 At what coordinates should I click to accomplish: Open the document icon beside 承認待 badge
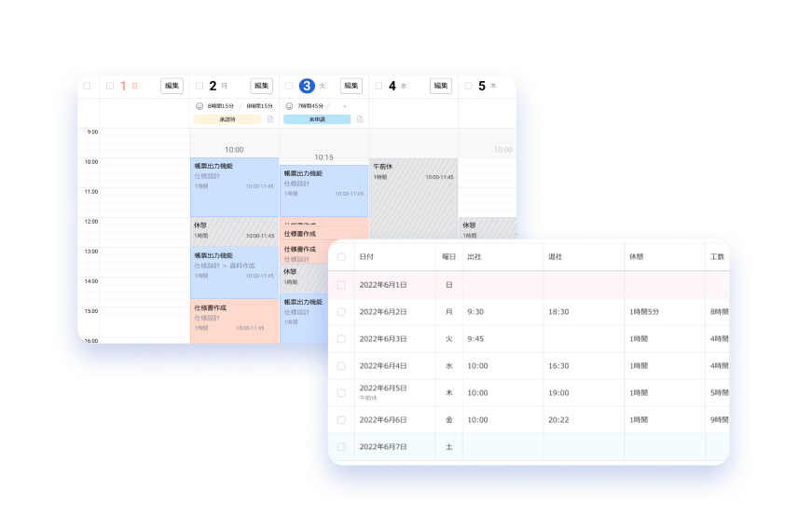pos(269,119)
